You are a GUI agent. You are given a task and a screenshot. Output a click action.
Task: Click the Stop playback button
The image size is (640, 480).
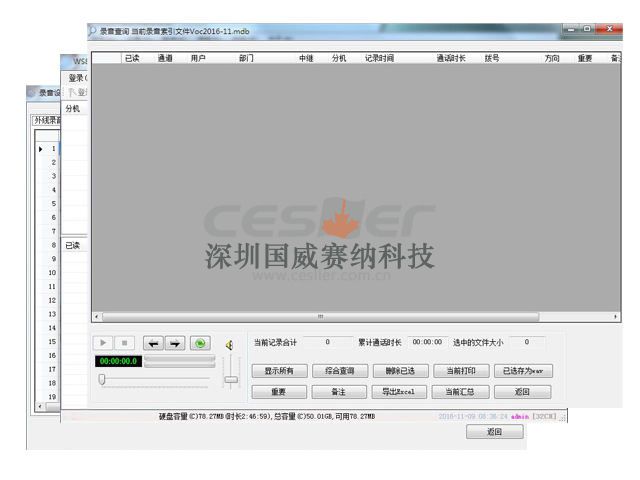(124, 343)
